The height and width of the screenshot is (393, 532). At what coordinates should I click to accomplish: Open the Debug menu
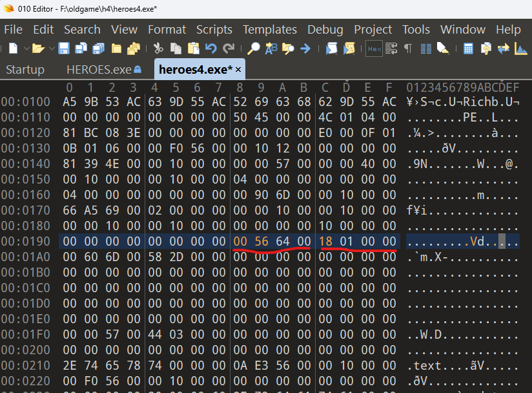(x=325, y=30)
